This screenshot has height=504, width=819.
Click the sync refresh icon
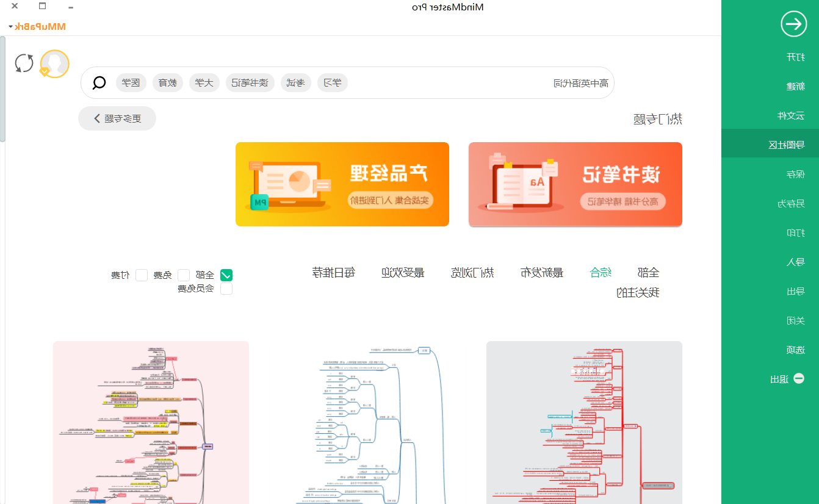[24, 63]
